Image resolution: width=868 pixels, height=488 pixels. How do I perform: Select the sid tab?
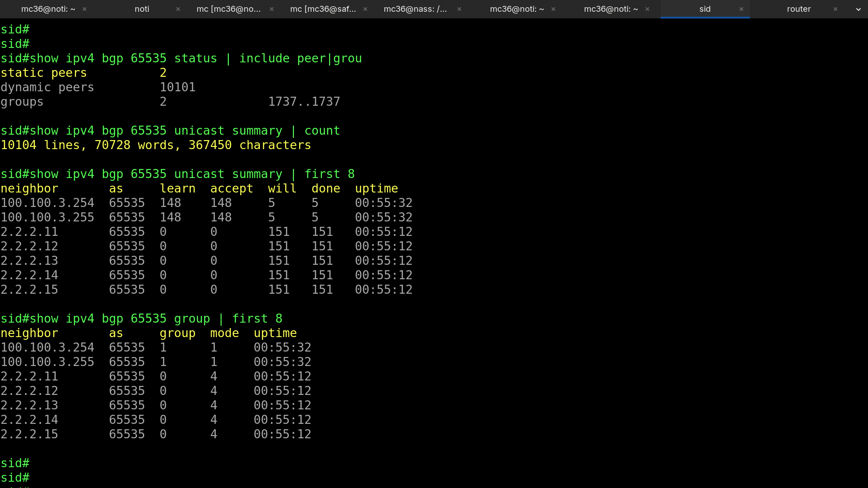pyautogui.click(x=705, y=9)
